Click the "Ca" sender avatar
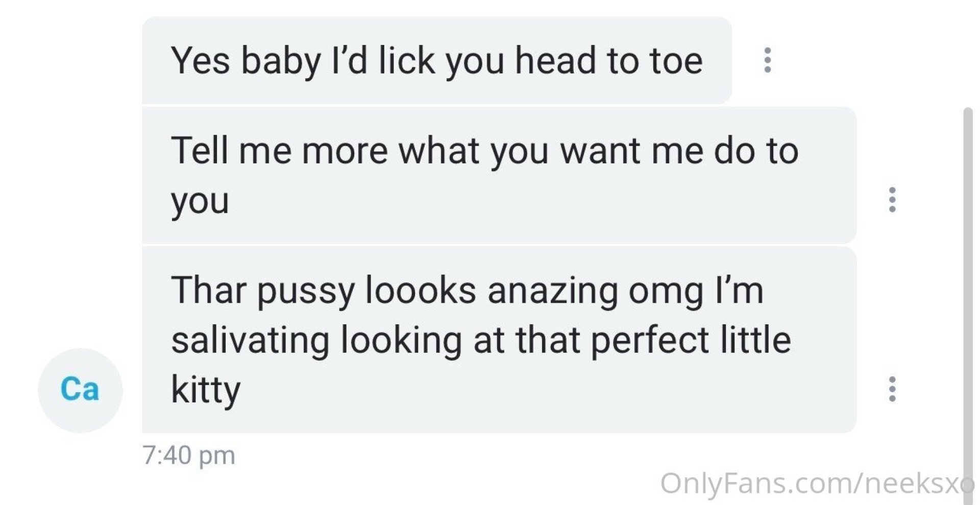This screenshot has width=980, height=505. coord(80,390)
